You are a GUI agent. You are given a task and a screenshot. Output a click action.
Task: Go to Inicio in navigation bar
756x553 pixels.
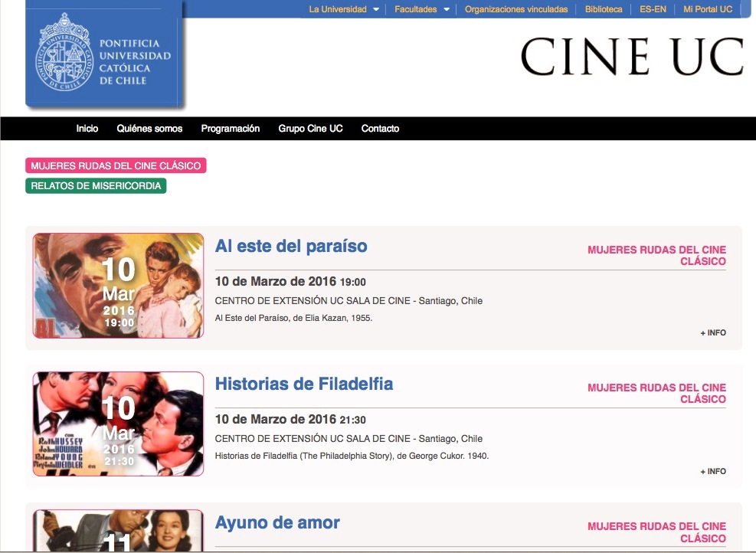coord(87,129)
